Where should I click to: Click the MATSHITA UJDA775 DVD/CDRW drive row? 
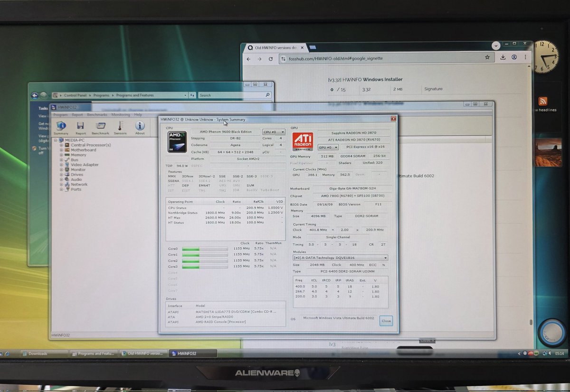(x=226, y=311)
